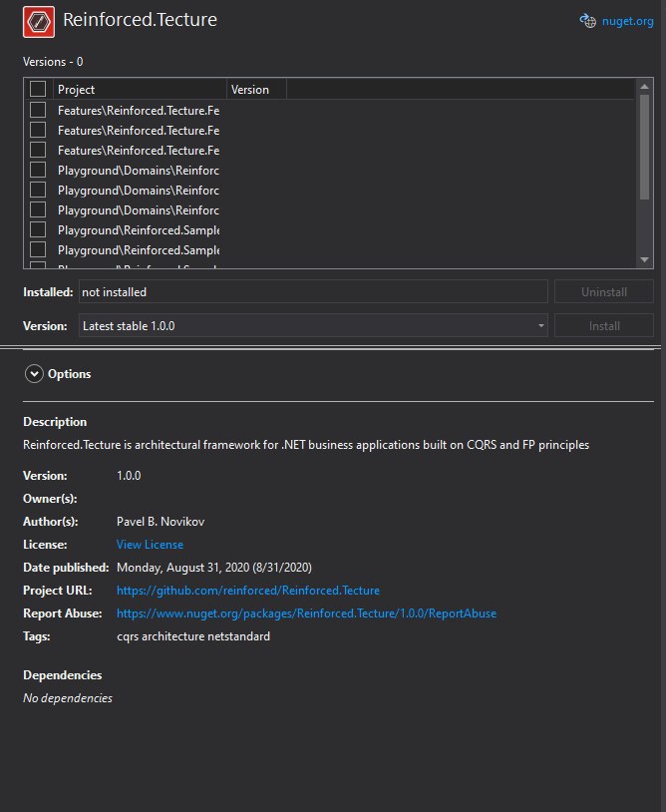
Task: Click the Reinforced.Tecture red package icon
Action: click(x=39, y=22)
